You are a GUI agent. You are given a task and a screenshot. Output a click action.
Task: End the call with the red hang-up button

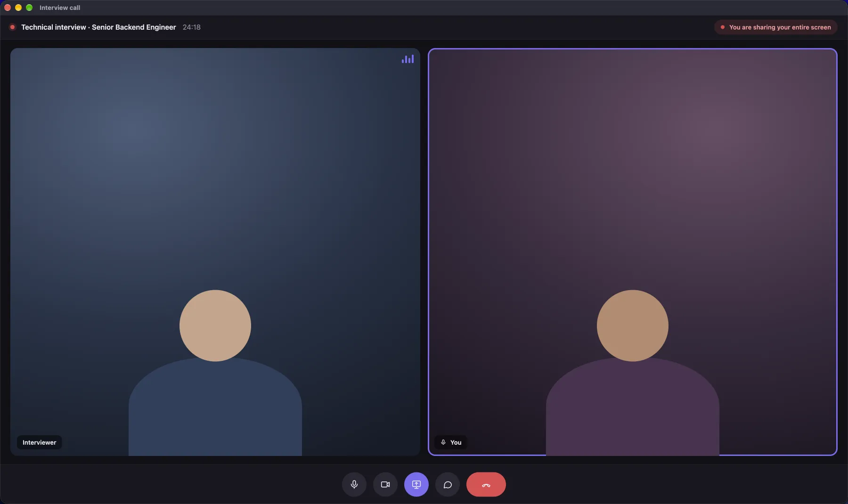[x=486, y=484]
